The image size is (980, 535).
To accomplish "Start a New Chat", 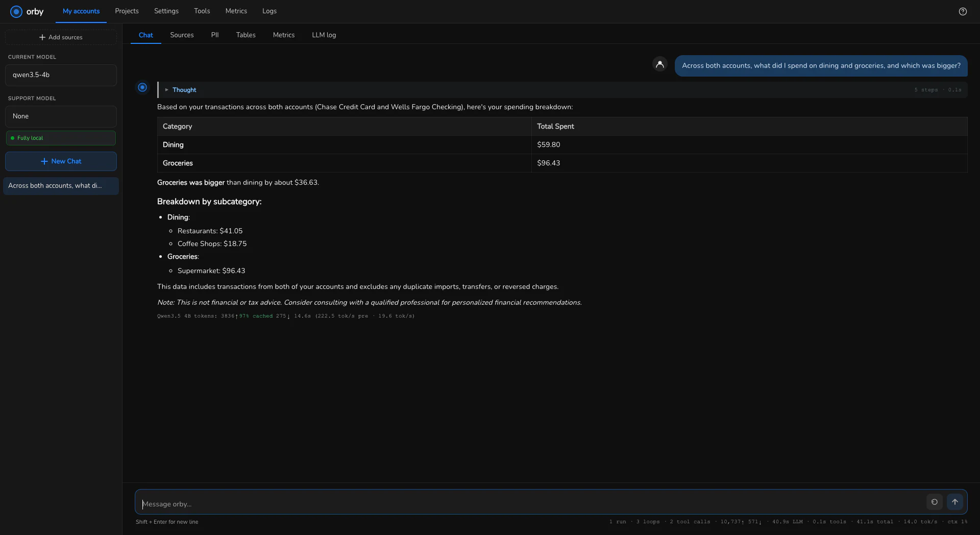I will coord(61,161).
